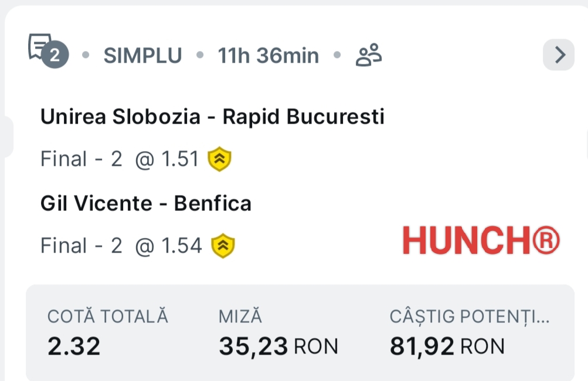
Task: Click the total odds value 2.32
Action: coord(74,346)
